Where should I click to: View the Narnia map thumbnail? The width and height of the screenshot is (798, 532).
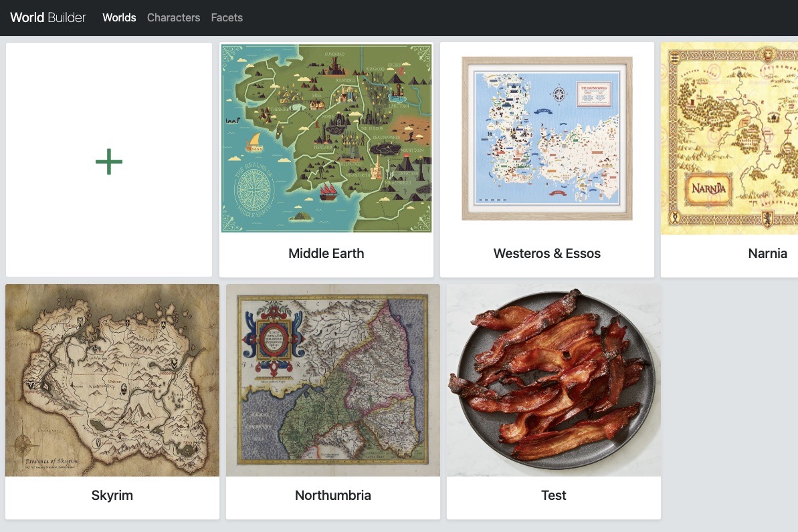pos(729,138)
